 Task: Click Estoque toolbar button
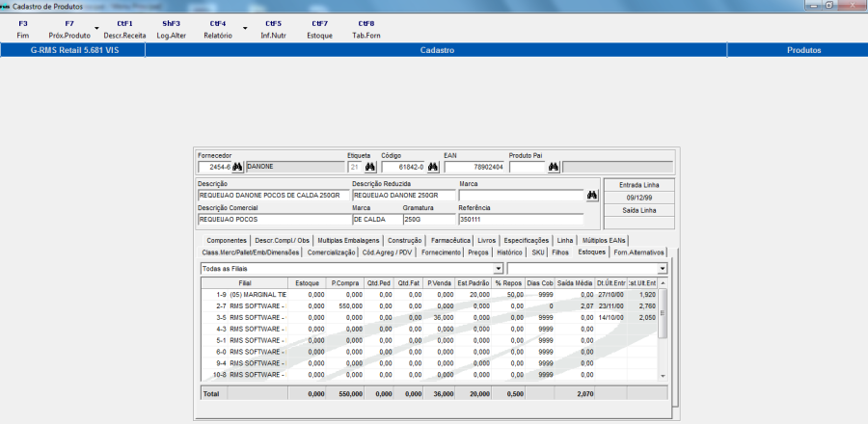tap(319, 29)
